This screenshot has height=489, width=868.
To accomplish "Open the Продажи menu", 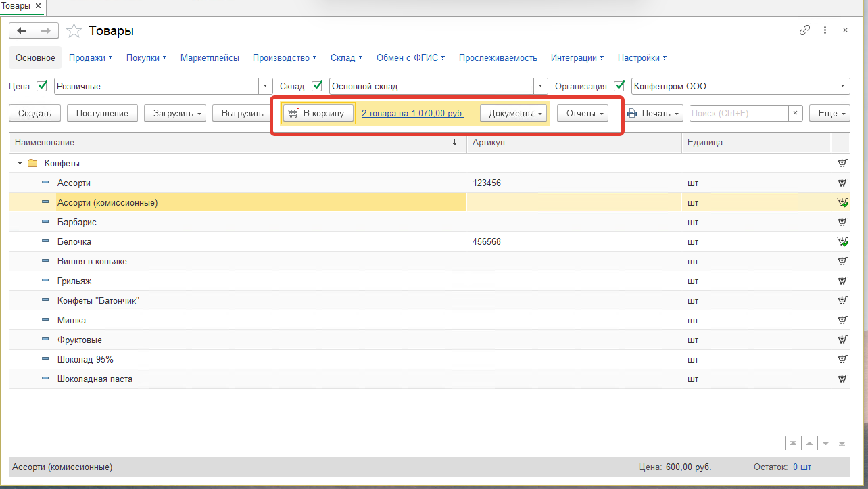I will pyautogui.click(x=91, y=58).
